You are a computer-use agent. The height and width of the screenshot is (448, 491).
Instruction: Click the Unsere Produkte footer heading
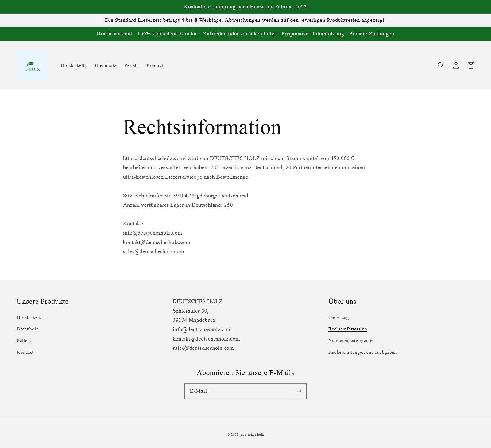(43, 302)
